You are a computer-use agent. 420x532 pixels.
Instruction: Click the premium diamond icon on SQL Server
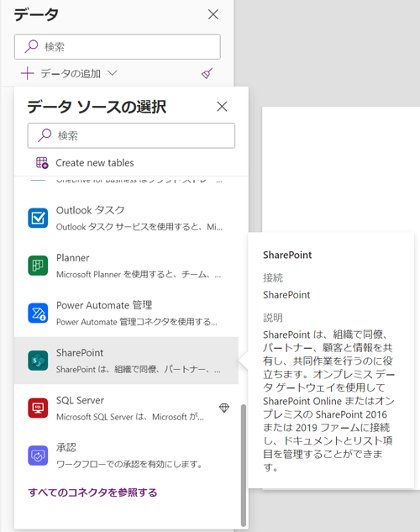[x=224, y=408]
